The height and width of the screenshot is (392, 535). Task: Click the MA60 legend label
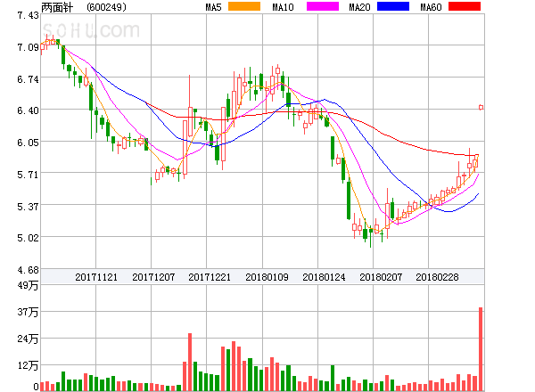pyautogui.click(x=431, y=7)
